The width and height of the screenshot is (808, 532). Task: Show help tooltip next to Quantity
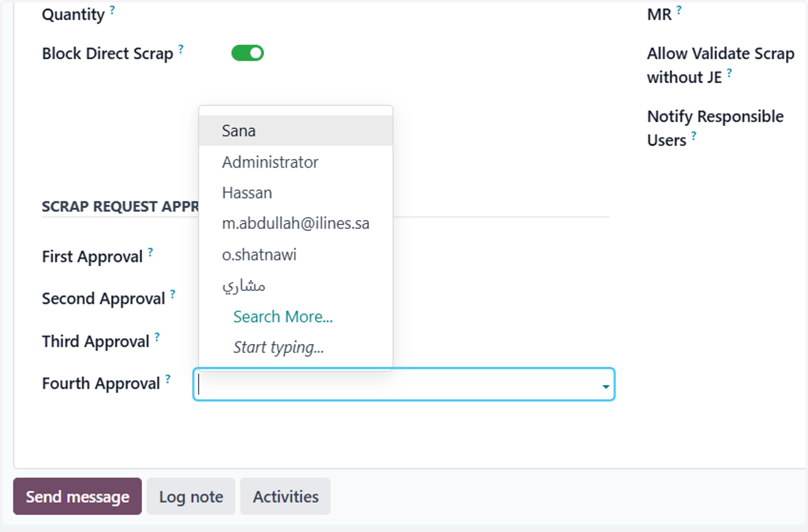pos(112,10)
